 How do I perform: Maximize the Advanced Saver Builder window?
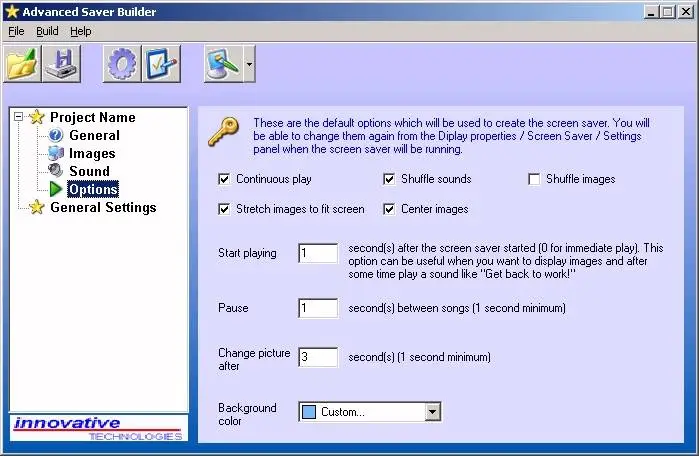click(x=667, y=12)
